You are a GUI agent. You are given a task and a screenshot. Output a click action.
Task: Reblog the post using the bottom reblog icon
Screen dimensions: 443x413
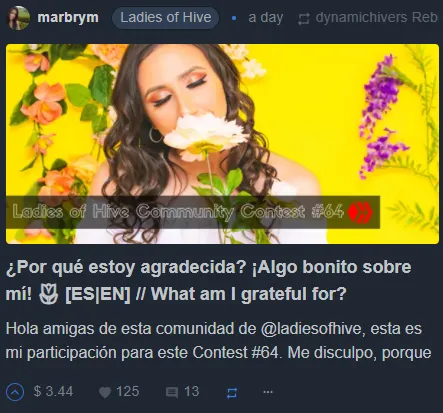232,393
